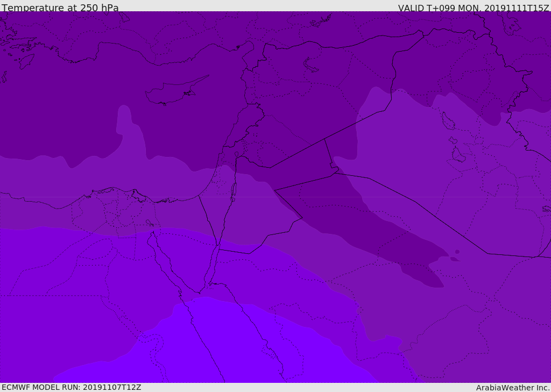This screenshot has width=551, height=392.
Task: Click the 'ArabiaWeather Inc.' credit text
Action: [512, 388]
